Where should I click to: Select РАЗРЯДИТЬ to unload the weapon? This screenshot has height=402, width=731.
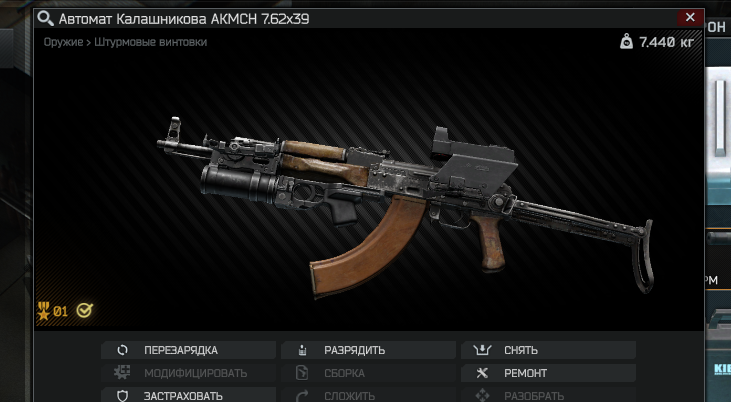[368, 350]
